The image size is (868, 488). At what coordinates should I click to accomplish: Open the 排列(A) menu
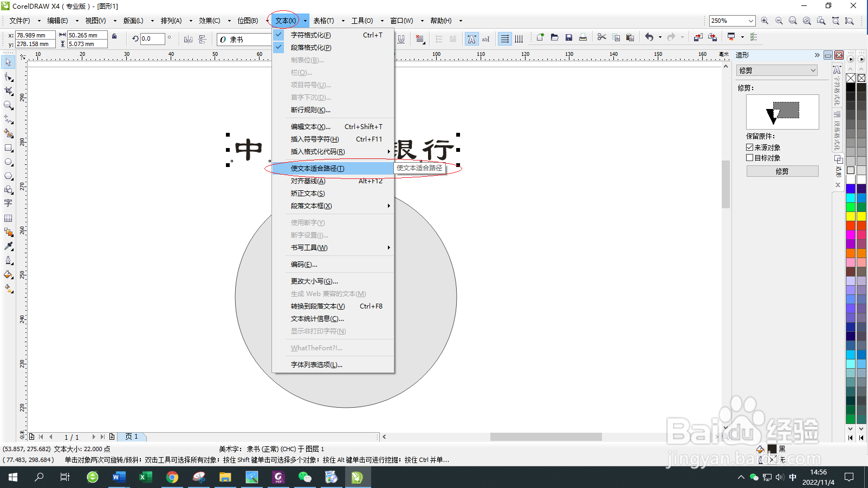coord(171,21)
